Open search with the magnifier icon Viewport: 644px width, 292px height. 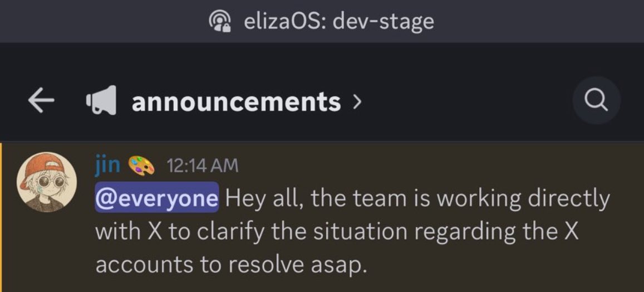coord(596,100)
